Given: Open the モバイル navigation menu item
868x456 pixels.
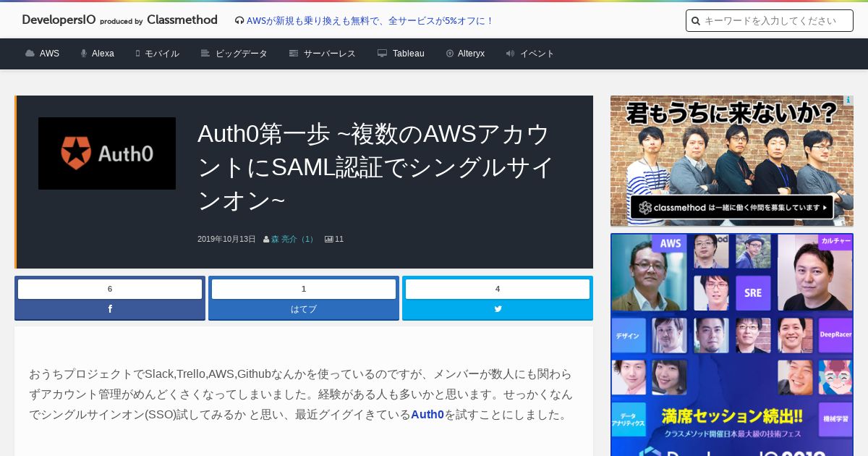Looking at the screenshot, I should (x=162, y=54).
